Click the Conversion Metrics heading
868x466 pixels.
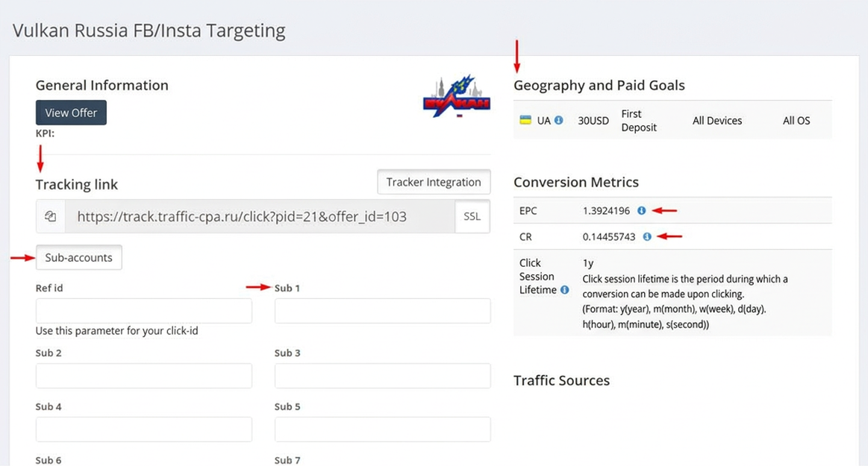(x=575, y=182)
